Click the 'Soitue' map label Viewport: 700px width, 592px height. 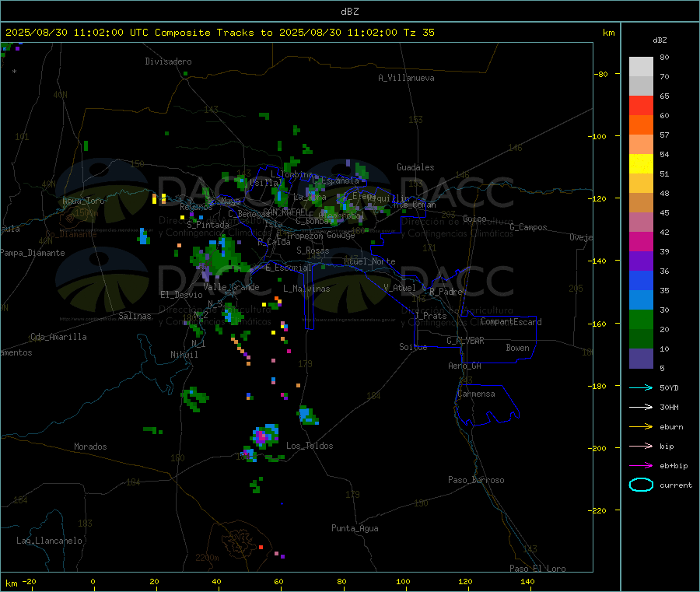pos(414,347)
